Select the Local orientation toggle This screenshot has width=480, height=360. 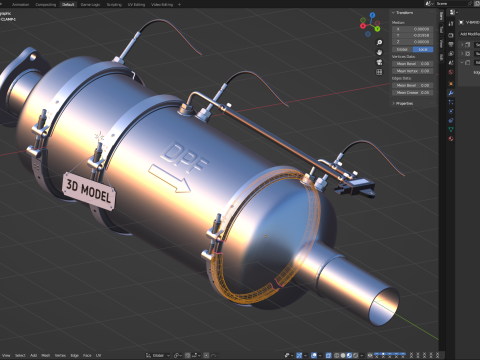(x=423, y=49)
